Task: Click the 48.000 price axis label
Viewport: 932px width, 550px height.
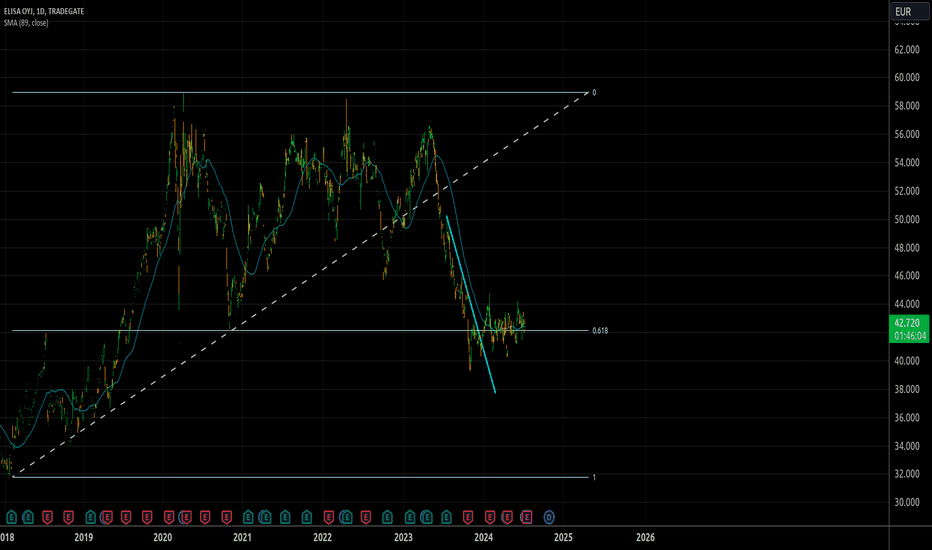Action: (907, 247)
